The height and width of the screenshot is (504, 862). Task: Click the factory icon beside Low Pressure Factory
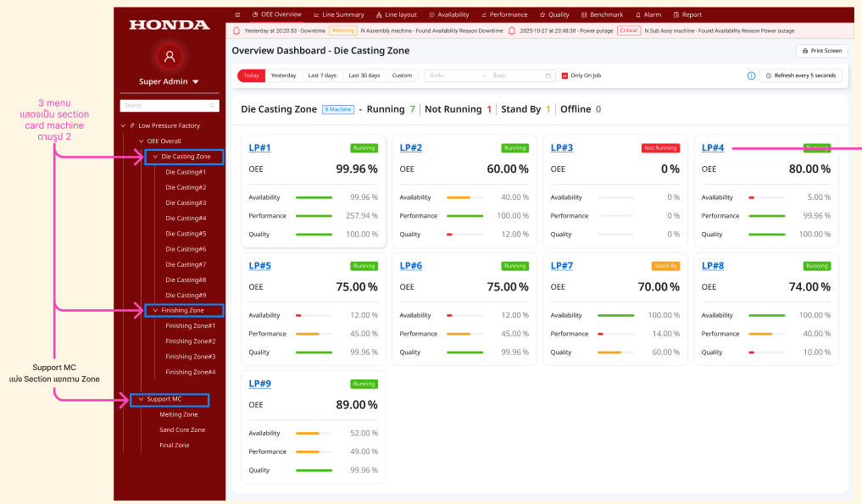[x=132, y=125]
